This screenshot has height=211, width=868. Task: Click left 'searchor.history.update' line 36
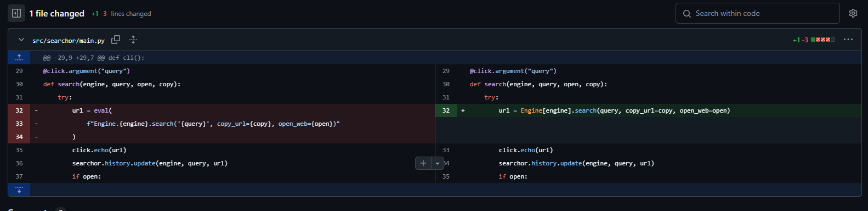click(150, 163)
